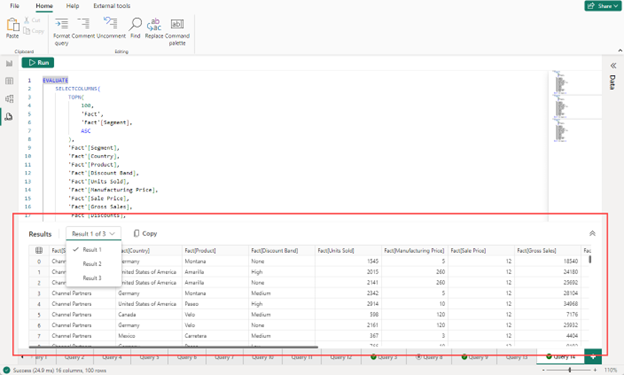The image size is (624, 375).
Task: Select Result 3 from list
Action: [93, 278]
